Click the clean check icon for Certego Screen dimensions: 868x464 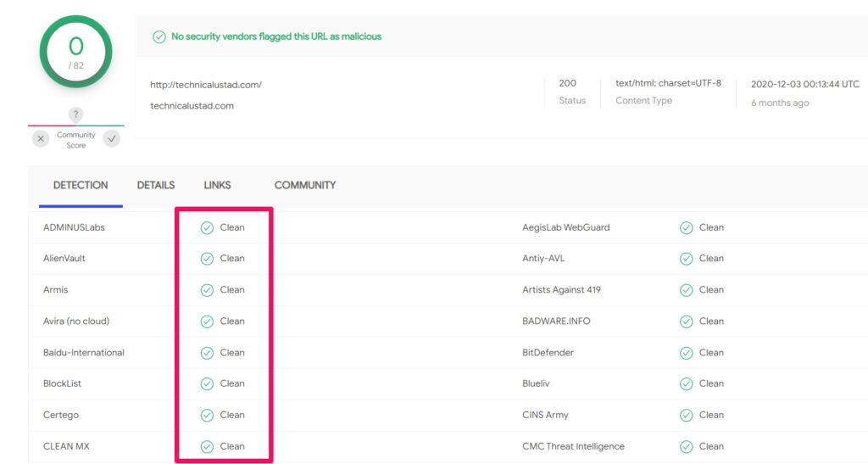(207, 416)
